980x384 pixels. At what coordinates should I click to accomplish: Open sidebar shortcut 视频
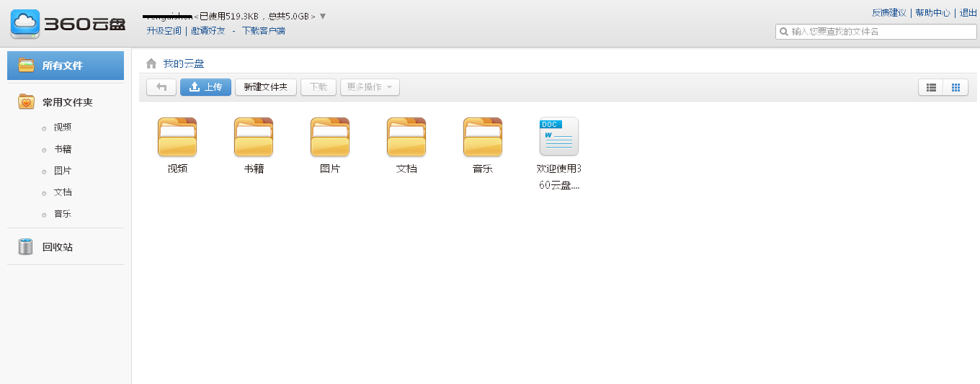coord(63,128)
